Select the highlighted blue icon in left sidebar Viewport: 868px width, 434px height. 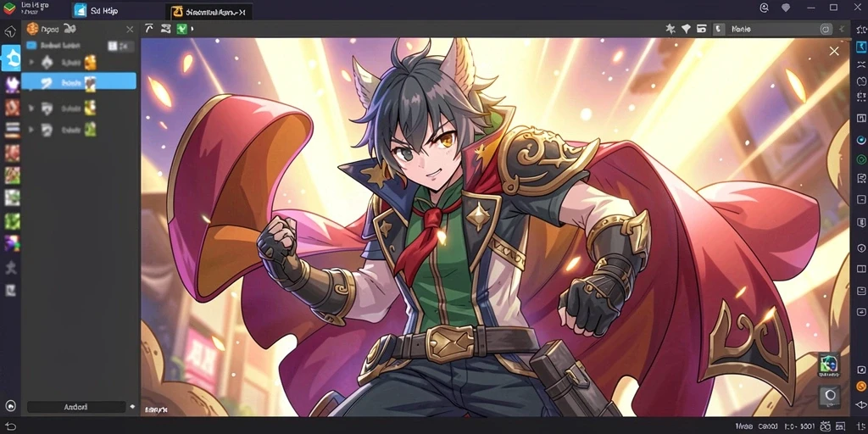(x=11, y=58)
